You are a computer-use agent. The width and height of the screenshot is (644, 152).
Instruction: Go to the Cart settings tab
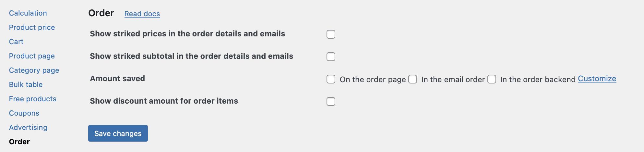16,42
